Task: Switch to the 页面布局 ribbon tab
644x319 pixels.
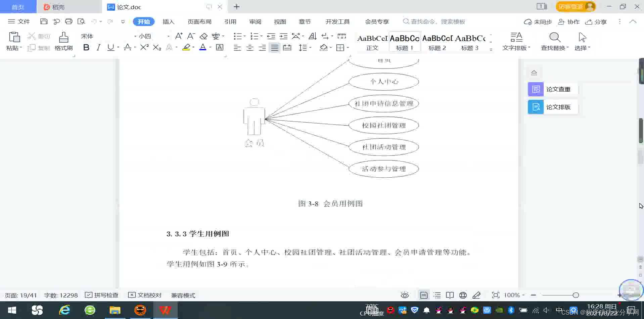Action: [199, 22]
